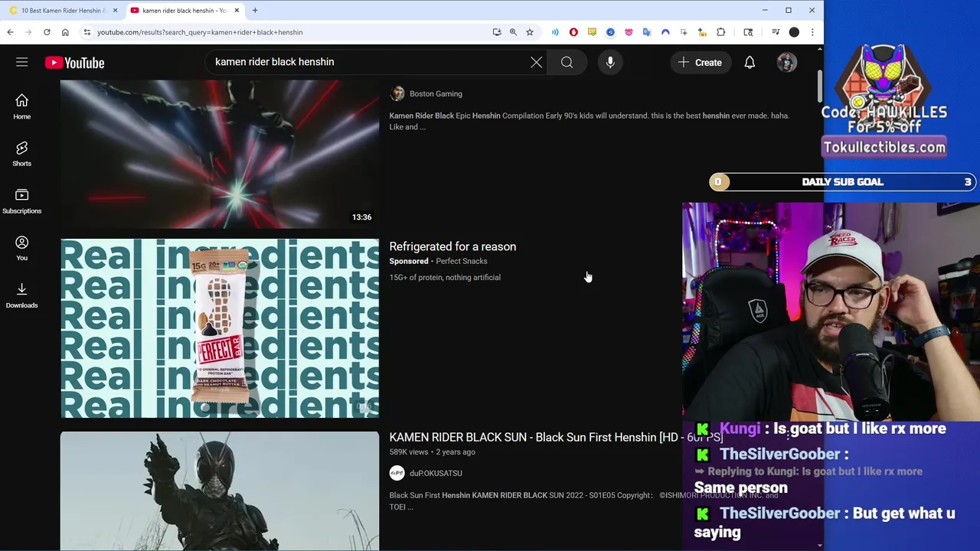
Task: Play the Black Sun First Henshin thumbnail
Action: point(220,491)
